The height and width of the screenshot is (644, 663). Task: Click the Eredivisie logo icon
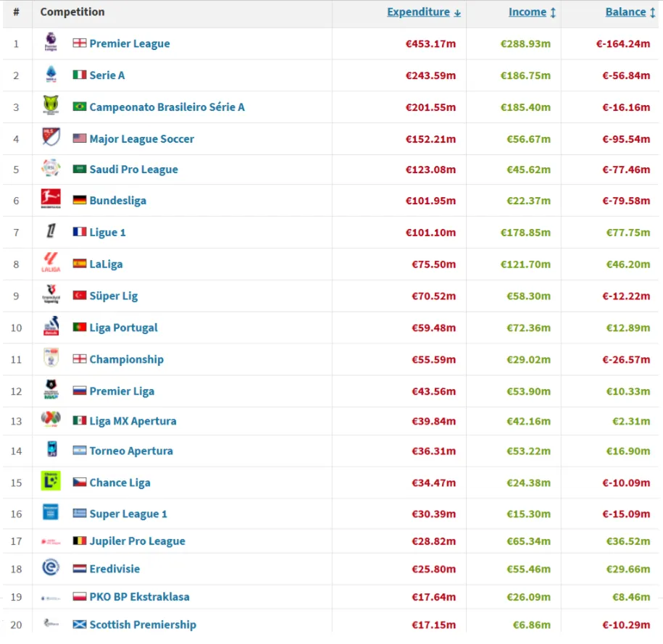[x=51, y=569]
